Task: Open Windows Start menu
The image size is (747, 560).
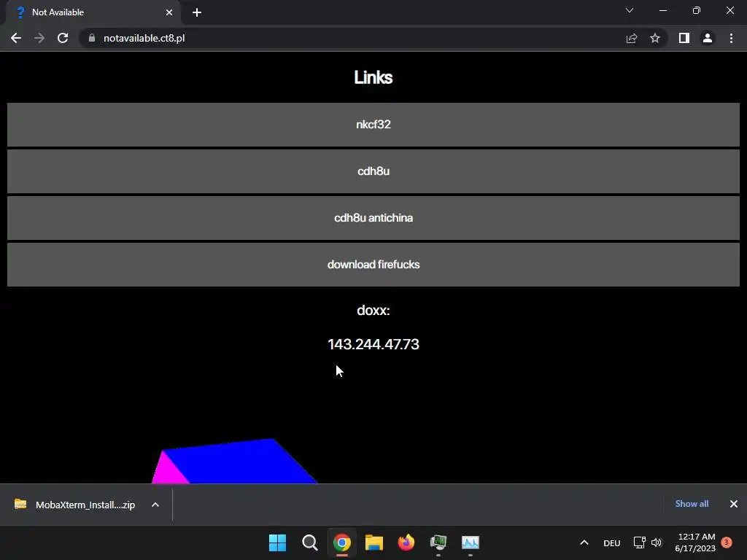Action: point(278,542)
